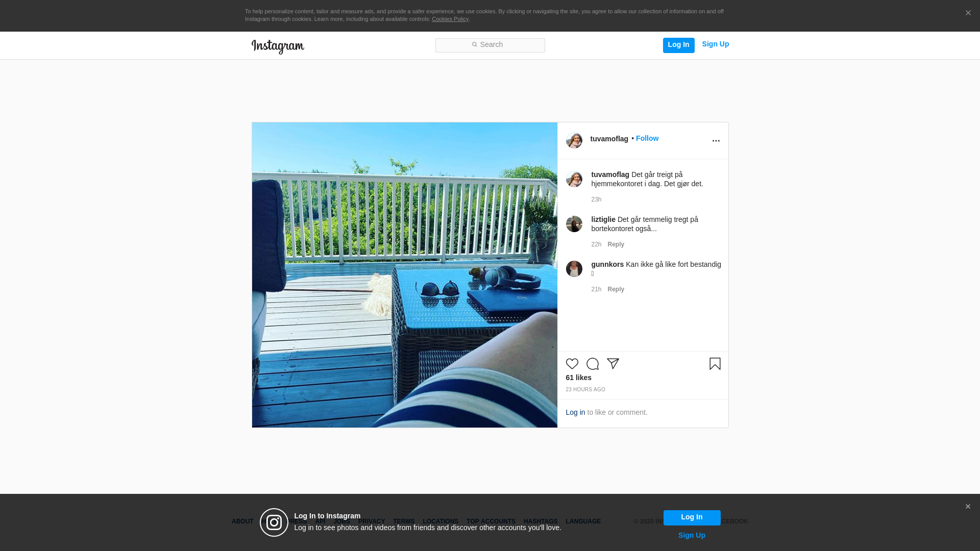Viewport: 980px width, 551px height.
Task: Click the Instagram camera icon in login banner
Action: click(274, 522)
